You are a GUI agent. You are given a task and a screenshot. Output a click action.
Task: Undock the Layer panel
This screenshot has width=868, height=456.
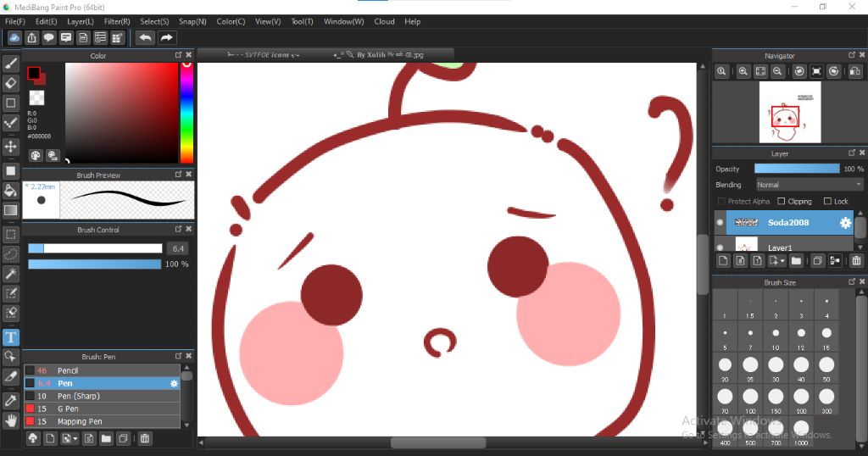click(x=852, y=153)
